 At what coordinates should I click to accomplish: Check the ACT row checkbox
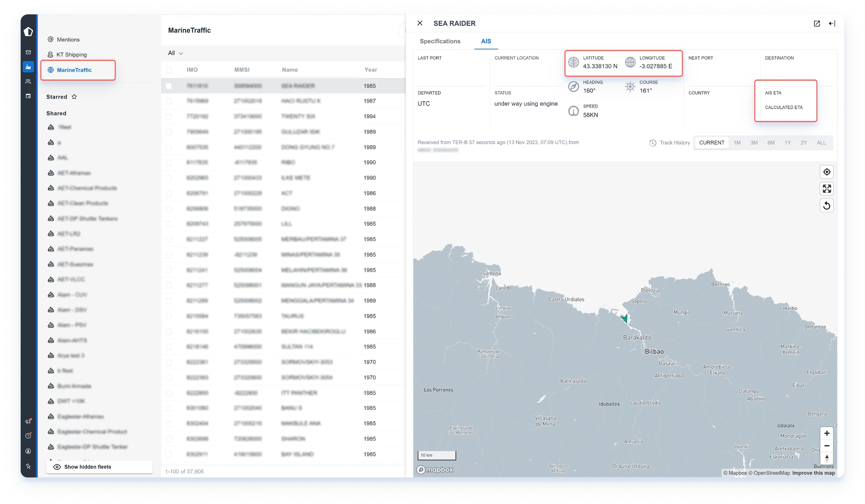(169, 193)
